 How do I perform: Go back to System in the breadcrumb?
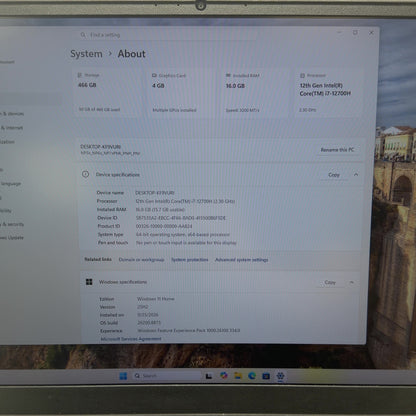point(86,54)
